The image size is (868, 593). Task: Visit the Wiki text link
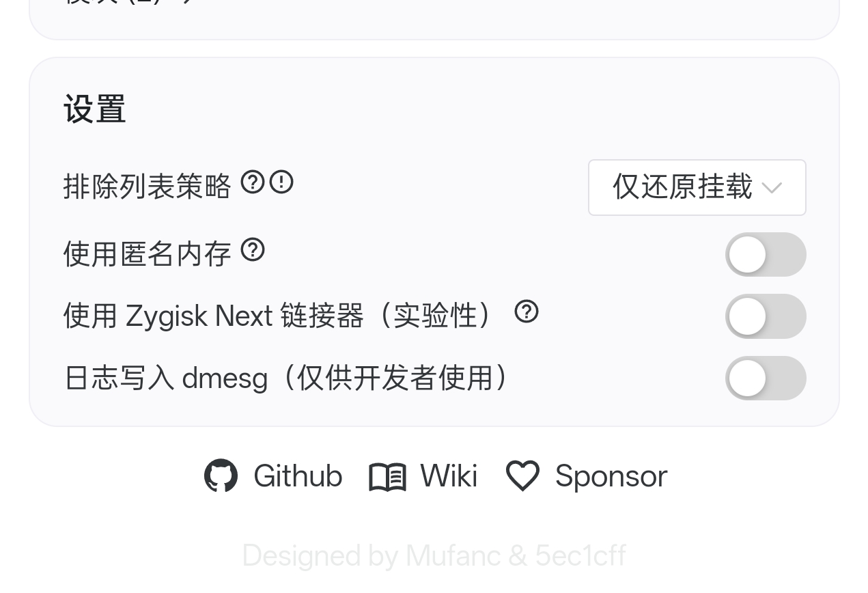pyautogui.click(x=449, y=476)
